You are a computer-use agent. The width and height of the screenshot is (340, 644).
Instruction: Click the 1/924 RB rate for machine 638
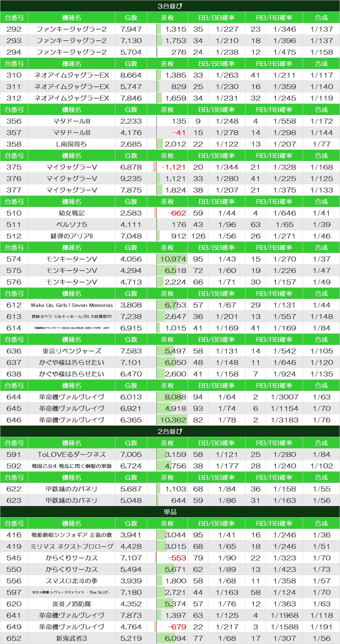pyautogui.click(x=285, y=374)
